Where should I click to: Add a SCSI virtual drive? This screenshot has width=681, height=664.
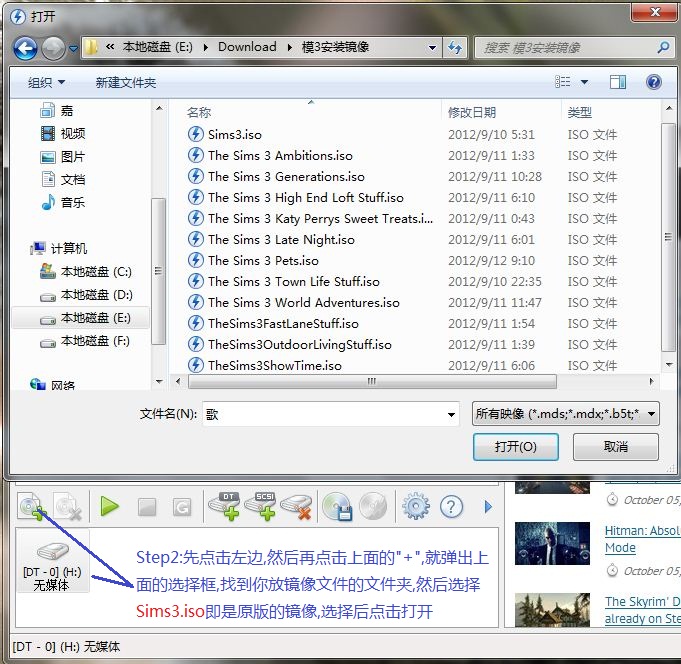261,506
